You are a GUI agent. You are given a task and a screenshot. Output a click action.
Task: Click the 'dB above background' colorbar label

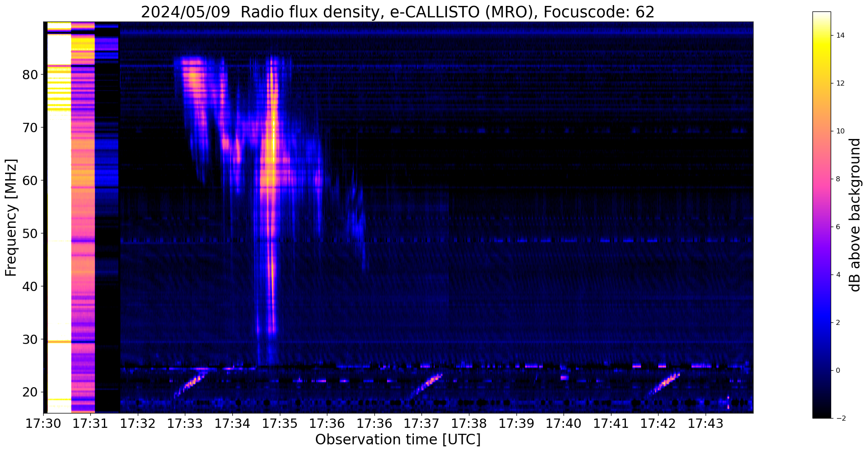pos(855,215)
